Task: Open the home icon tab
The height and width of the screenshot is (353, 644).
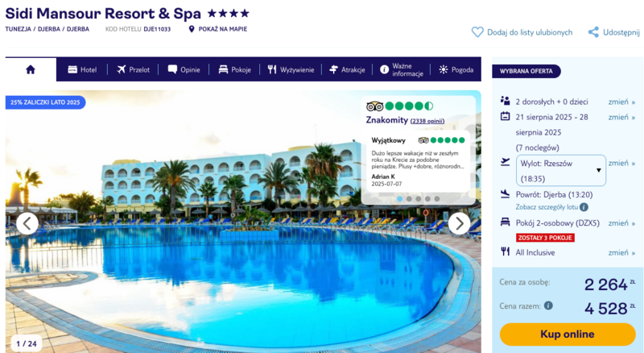Action: [31, 69]
